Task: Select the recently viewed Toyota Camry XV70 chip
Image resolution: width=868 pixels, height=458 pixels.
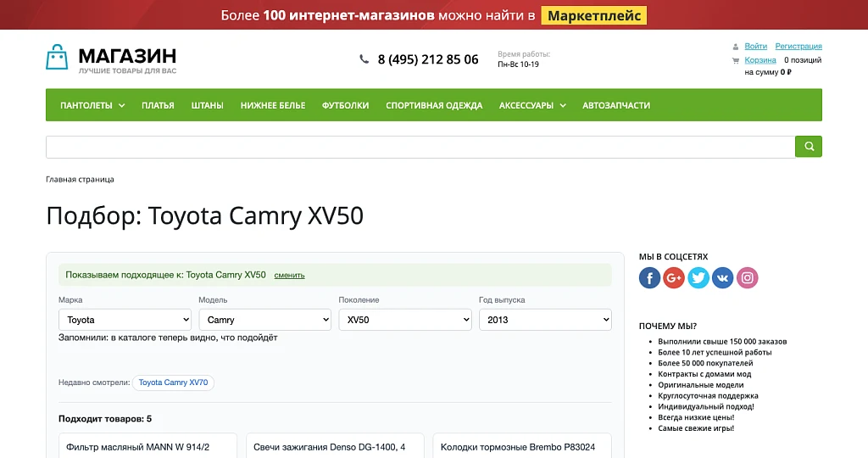Action: coord(173,383)
